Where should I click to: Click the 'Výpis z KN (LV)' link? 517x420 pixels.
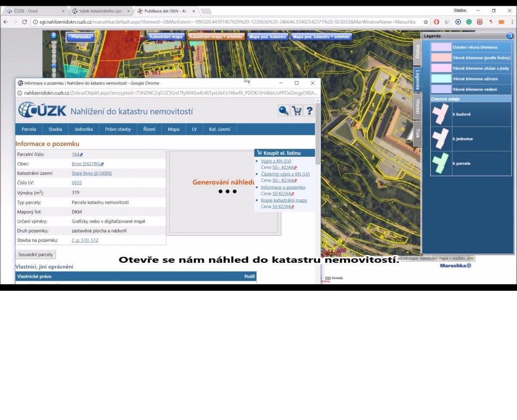click(x=276, y=161)
